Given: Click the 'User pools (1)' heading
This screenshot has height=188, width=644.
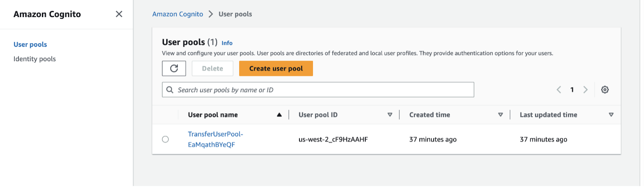Looking at the screenshot, I should click(190, 42).
